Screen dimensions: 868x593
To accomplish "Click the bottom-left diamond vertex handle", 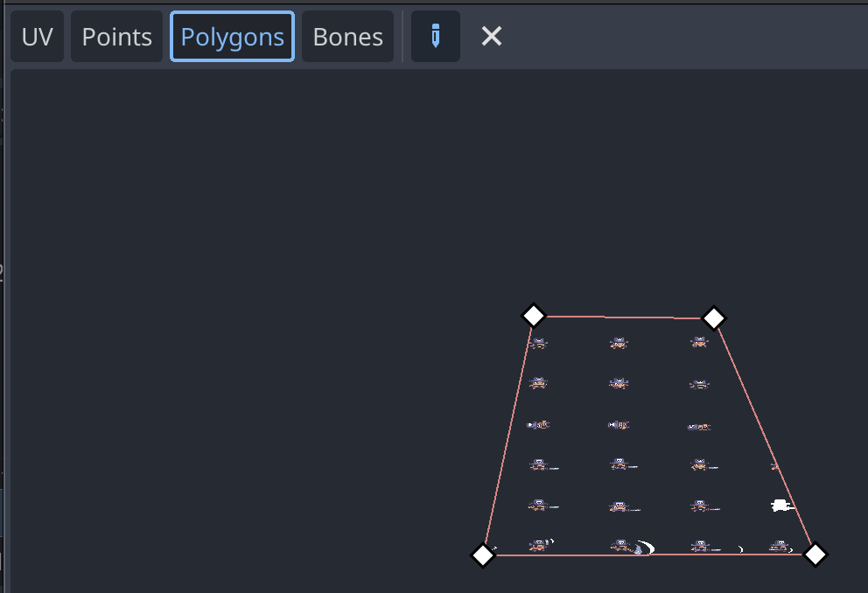I will pos(484,554).
